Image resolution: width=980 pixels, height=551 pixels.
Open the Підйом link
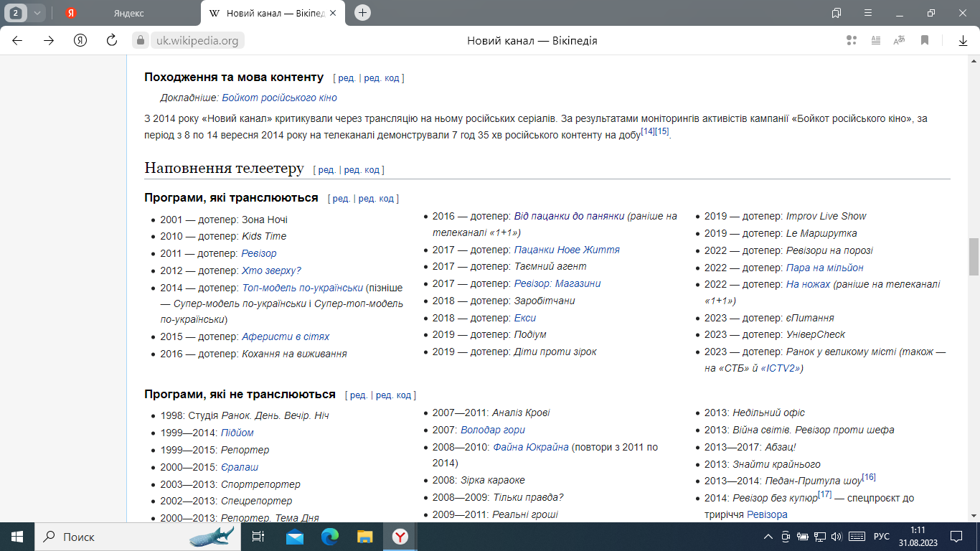point(237,433)
